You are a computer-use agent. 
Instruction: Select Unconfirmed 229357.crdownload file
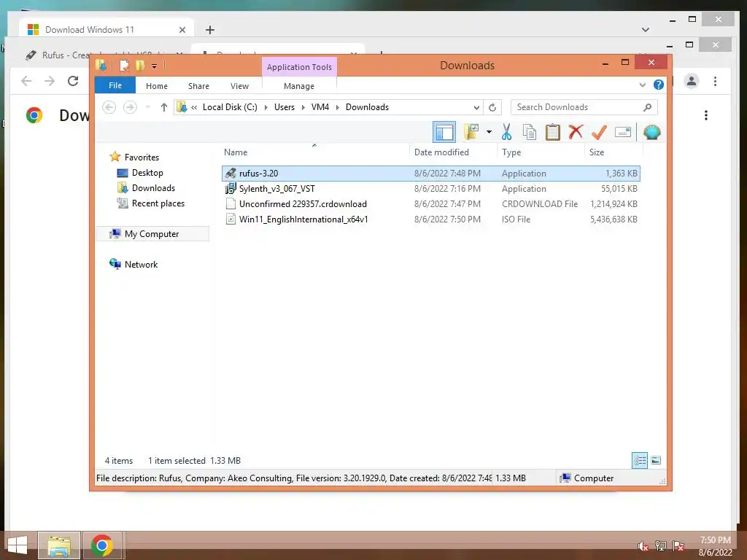tap(430, 204)
